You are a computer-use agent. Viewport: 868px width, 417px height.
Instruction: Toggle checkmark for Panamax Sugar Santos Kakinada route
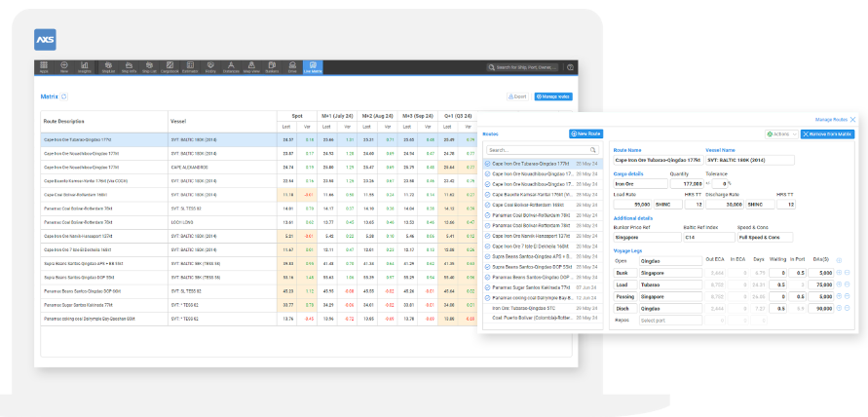click(488, 287)
